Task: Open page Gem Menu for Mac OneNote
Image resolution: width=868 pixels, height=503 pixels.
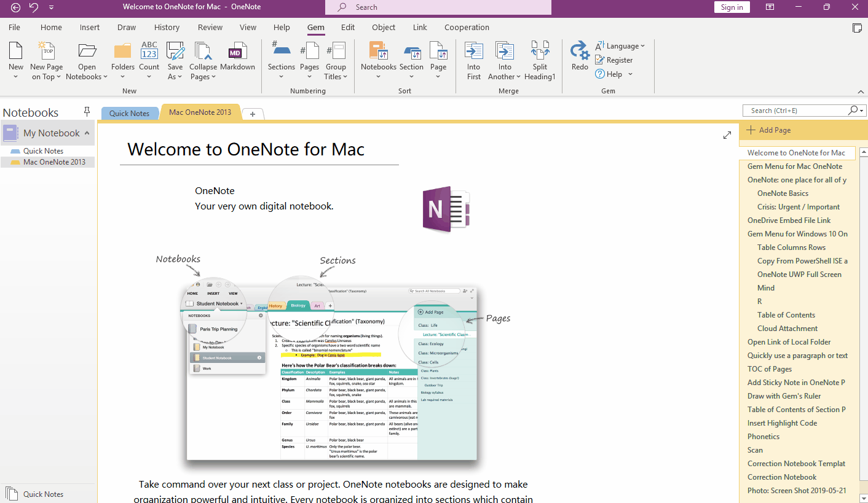Action: click(795, 166)
